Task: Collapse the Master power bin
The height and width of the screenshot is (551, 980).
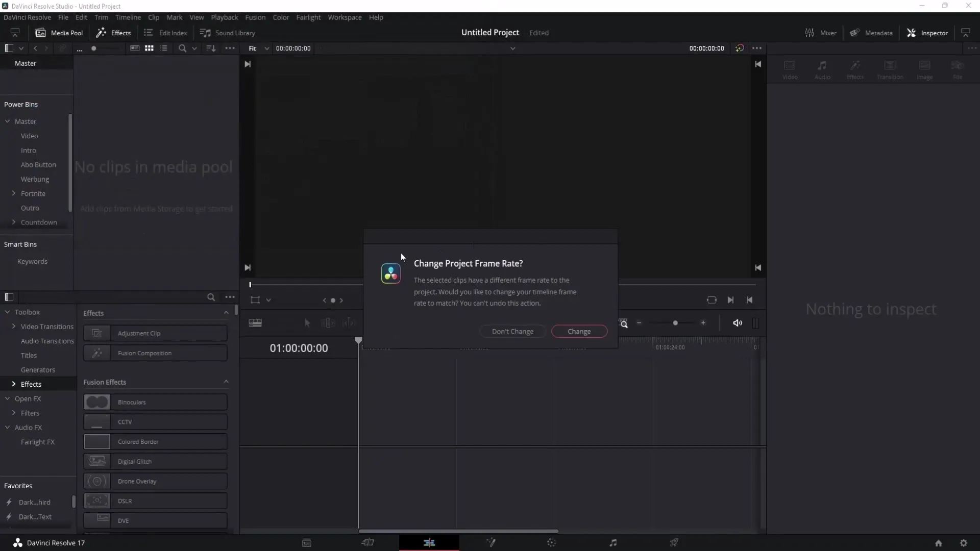Action: [8, 121]
